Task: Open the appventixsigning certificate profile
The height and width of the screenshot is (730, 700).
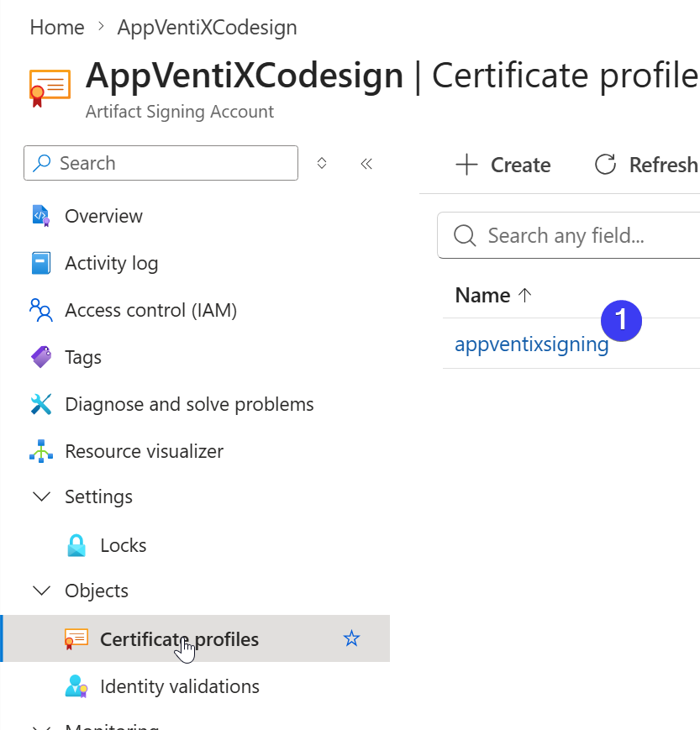Action: 531,344
